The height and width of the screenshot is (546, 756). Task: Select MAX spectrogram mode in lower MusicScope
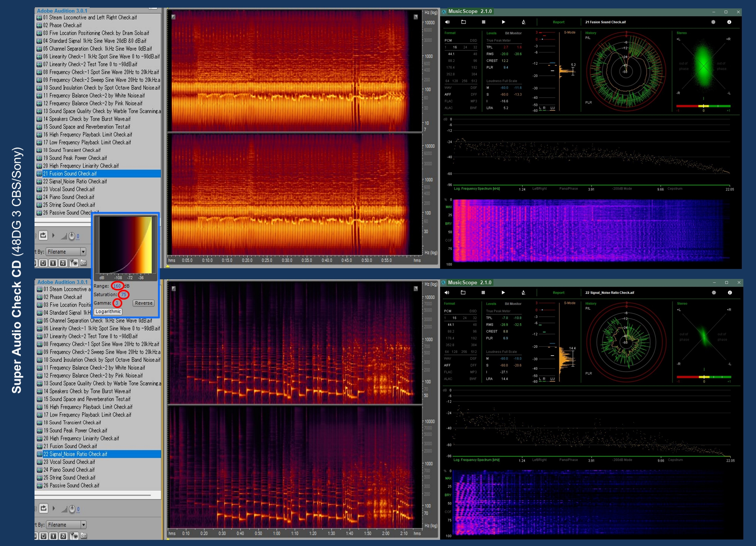tap(449, 478)
